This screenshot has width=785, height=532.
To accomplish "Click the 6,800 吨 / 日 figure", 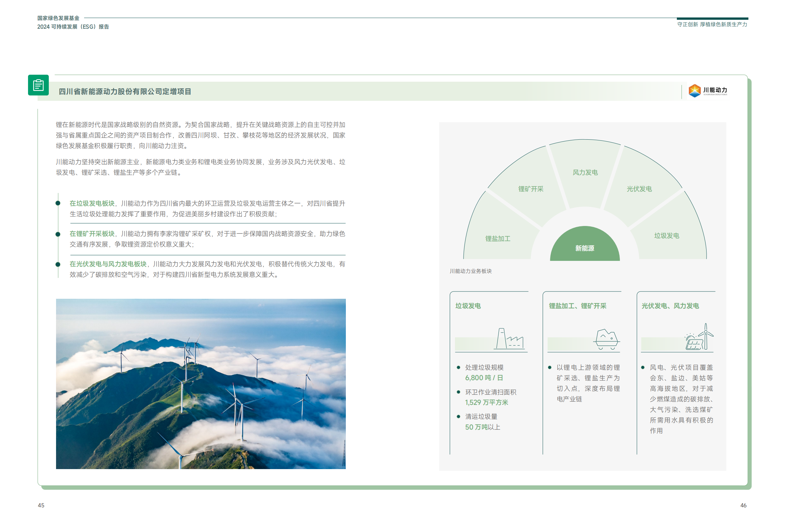I will click(484, 378).
